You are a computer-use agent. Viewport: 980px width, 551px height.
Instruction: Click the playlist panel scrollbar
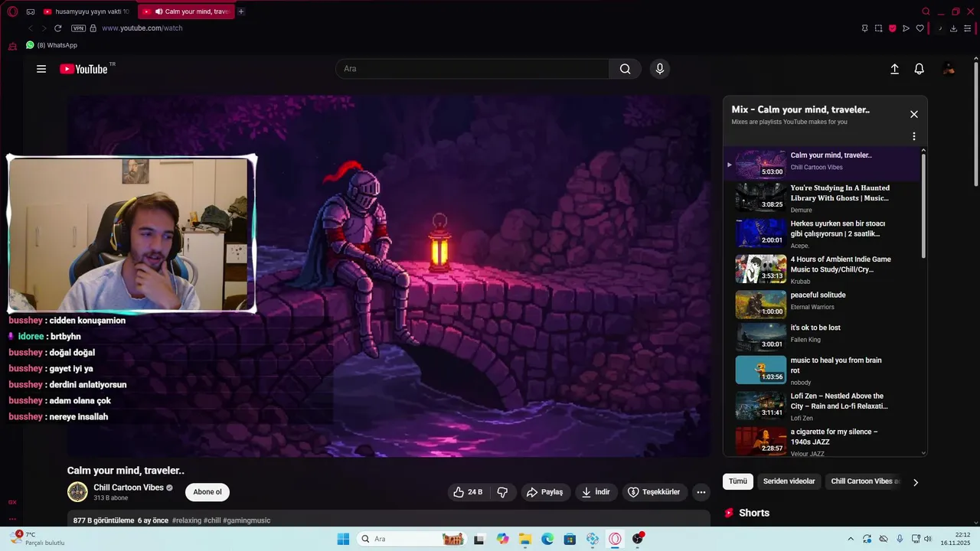pos(923,205)
